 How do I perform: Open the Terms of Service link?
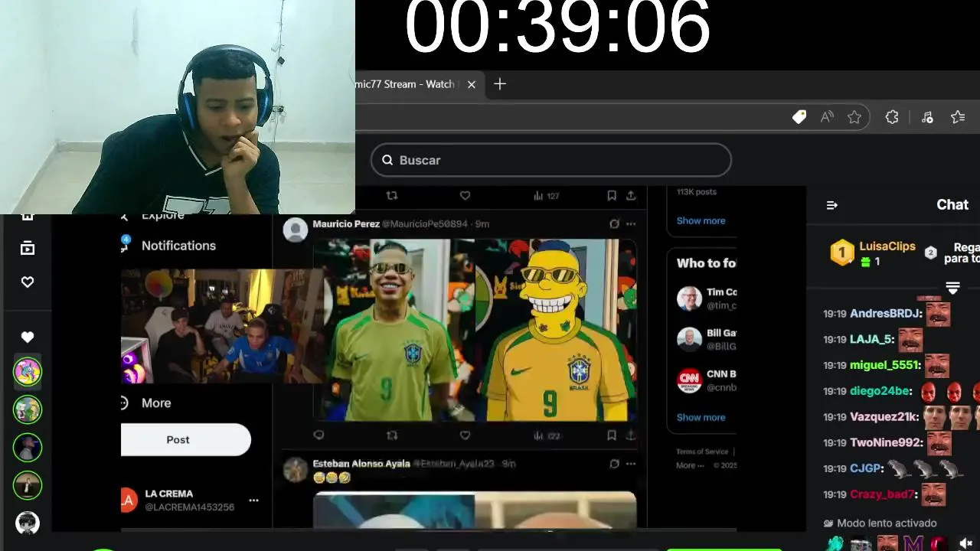coord(702,452)
